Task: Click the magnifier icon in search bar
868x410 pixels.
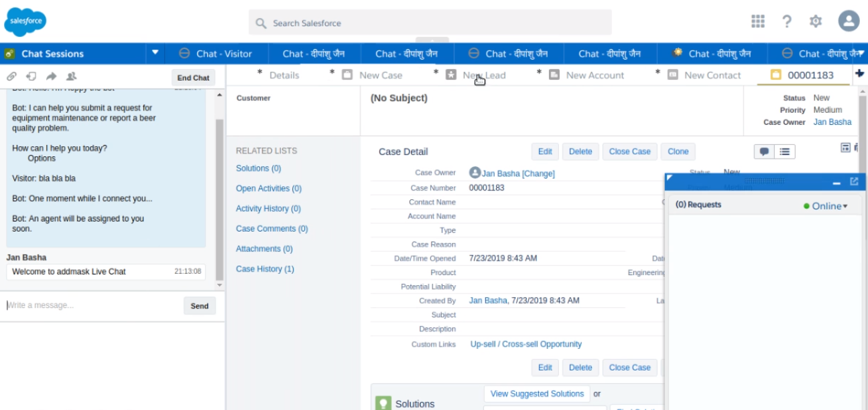Action: [x=261, y=23]
